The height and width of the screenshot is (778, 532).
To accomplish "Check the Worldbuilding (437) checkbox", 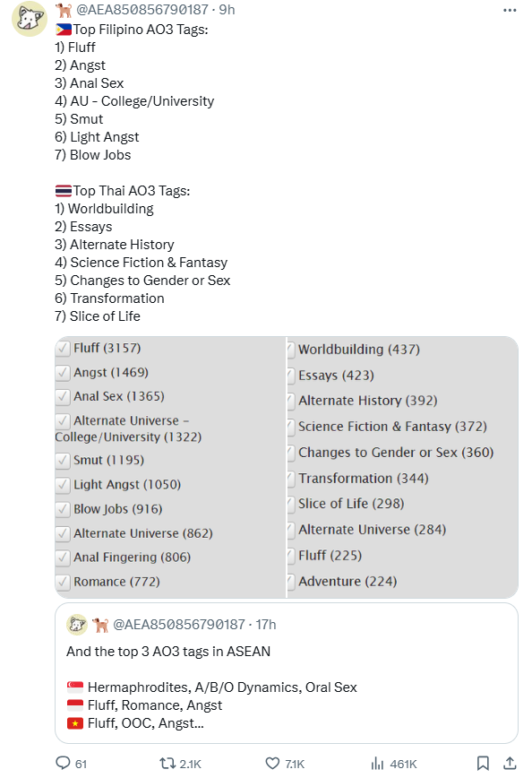I will (292, 350).
